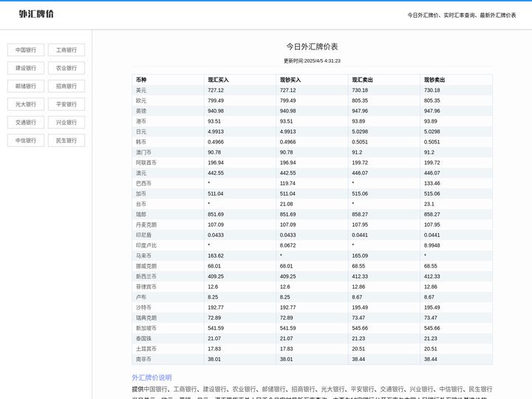Select the 卢布 currency row label
532x399 pixels.
point(141,297)
